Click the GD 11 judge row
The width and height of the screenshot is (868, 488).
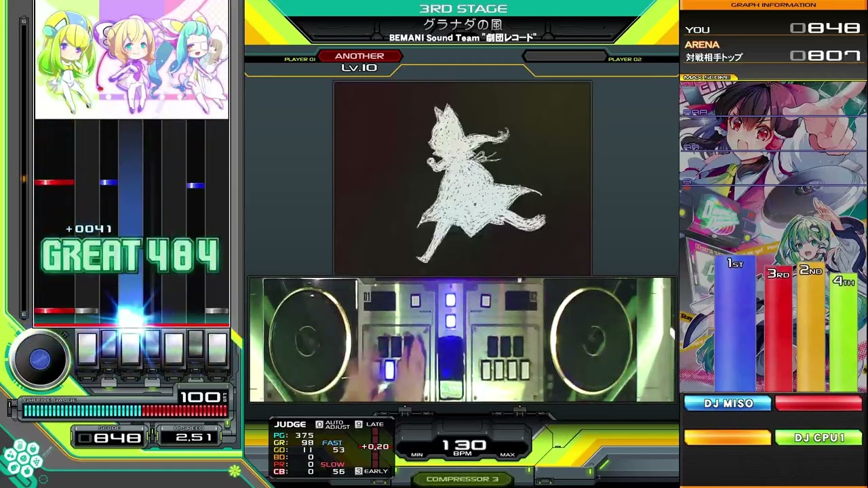pos(294,450)
